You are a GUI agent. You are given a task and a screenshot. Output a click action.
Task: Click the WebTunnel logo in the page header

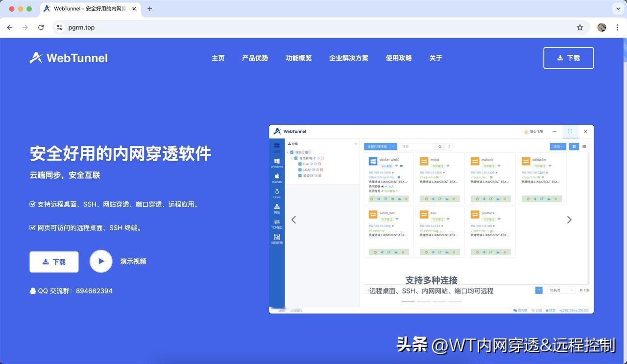coord(69,58)
